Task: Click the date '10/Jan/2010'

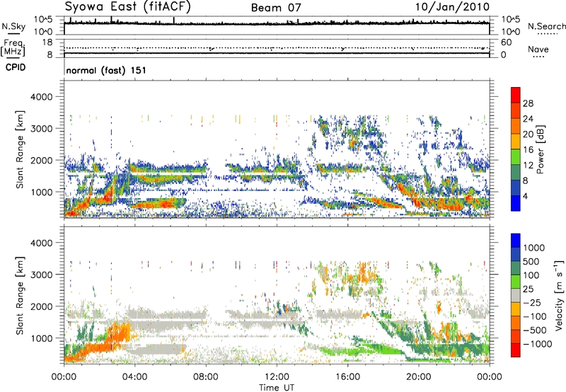Action: click(x=452, y=7)
